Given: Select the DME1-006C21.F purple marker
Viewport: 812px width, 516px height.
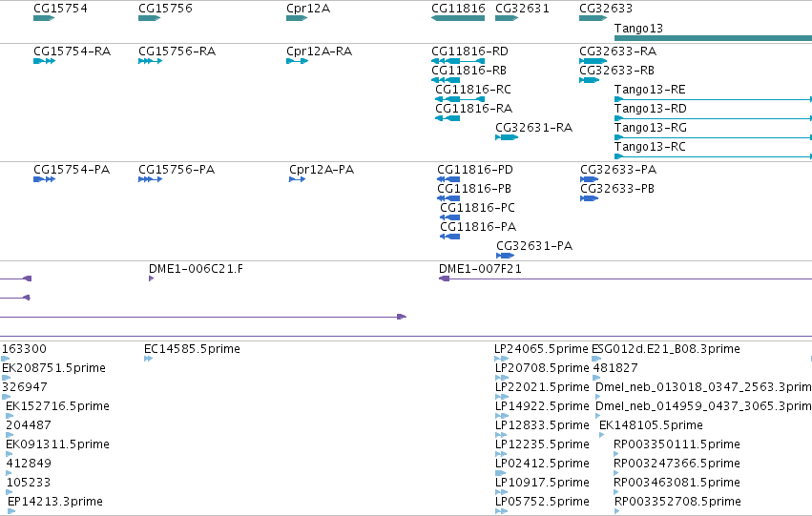Looking at the screenshot, I should click(x=151, y=279).
